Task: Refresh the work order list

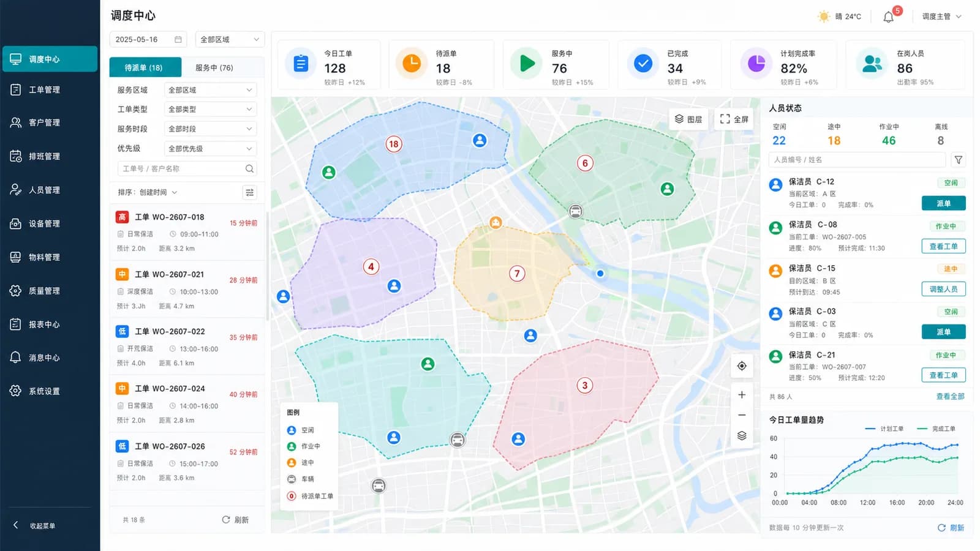Action: click(x=235, y=520)
